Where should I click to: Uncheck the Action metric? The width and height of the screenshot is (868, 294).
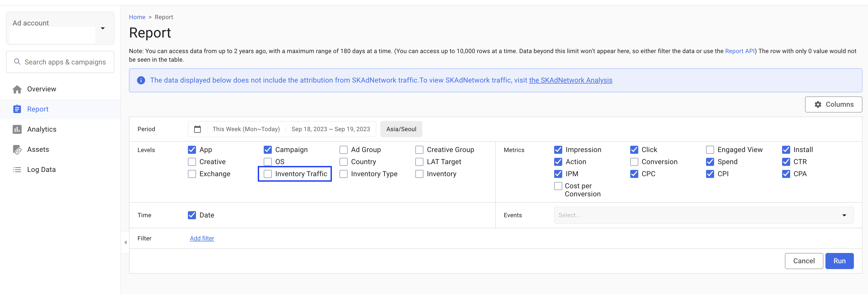point(558,162)
